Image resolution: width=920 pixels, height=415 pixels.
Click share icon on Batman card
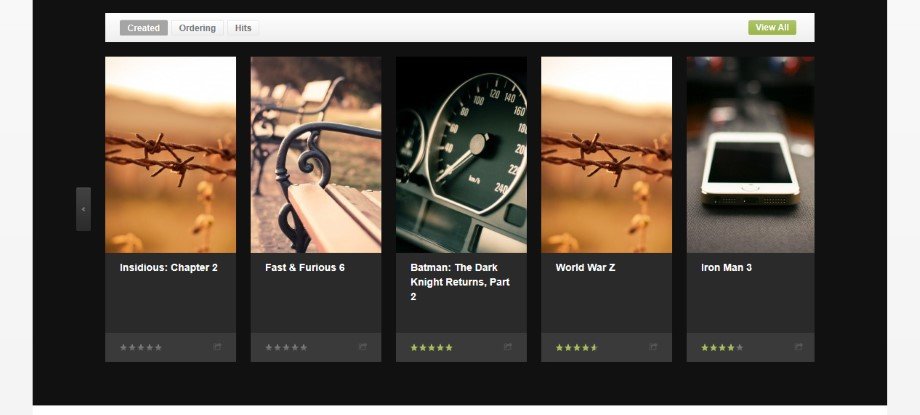pyautogui.click(x=508, y=347)
